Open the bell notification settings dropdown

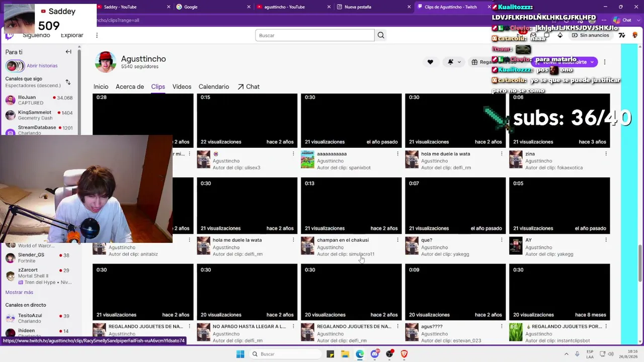(x=454, y=62)
